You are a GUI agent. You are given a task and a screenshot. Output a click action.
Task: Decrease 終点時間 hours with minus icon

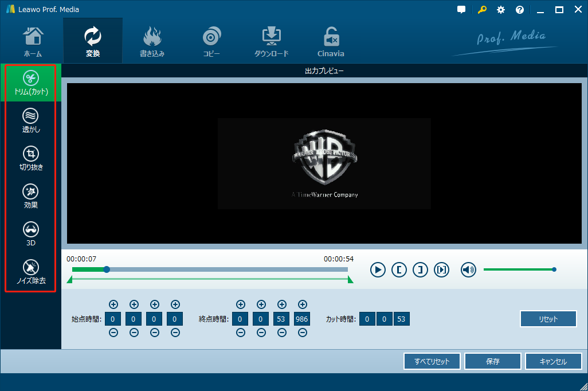coord(241,333)
